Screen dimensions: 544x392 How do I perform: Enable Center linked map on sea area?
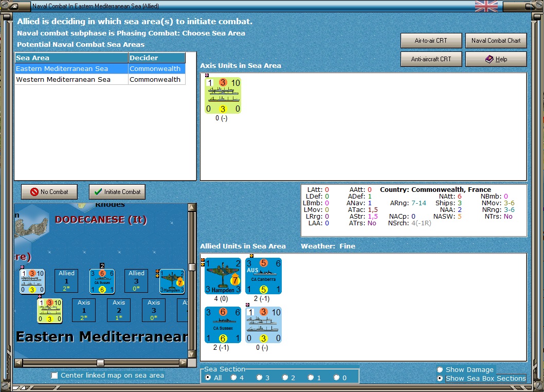click(x=55, y=376)
